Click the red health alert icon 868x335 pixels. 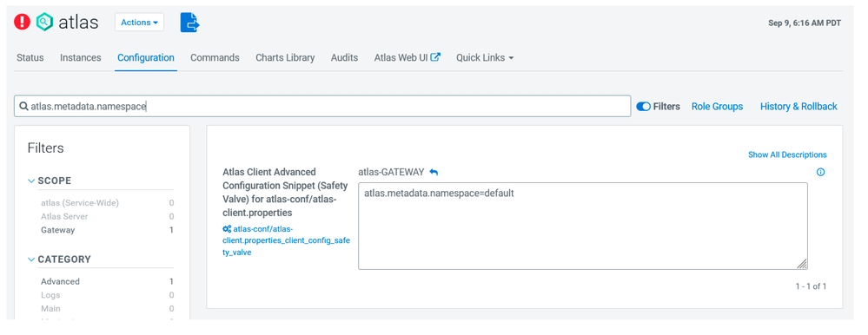click(22, 22)
